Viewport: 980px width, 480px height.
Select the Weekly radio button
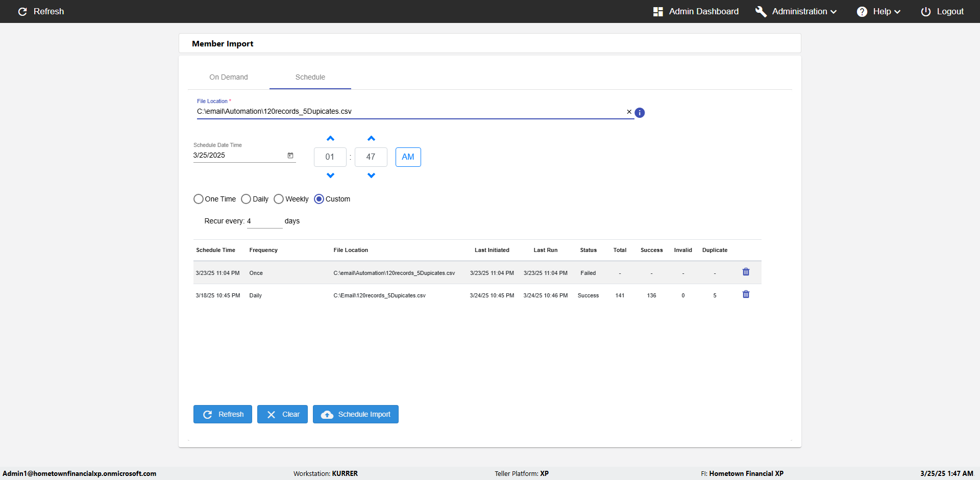(x=279, y=199)
